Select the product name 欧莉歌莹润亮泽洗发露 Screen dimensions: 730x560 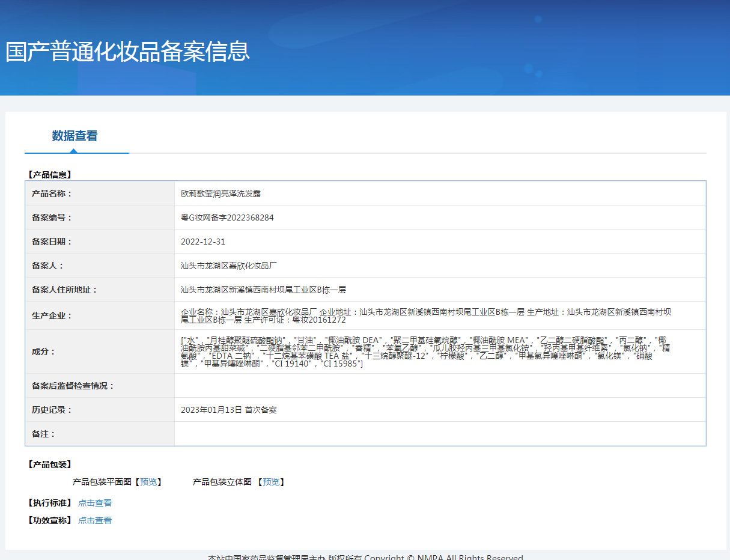pos(221,193)
